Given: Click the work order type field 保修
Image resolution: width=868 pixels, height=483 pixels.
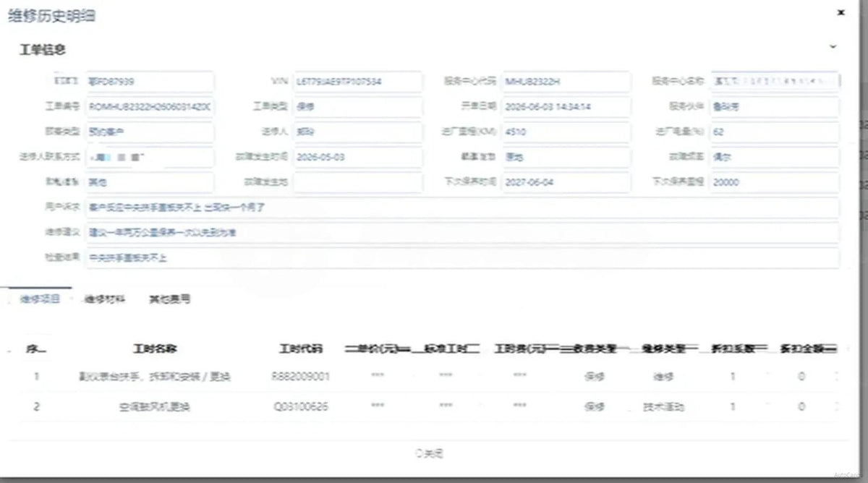Looking at the screenshot, I should [357, 107].
